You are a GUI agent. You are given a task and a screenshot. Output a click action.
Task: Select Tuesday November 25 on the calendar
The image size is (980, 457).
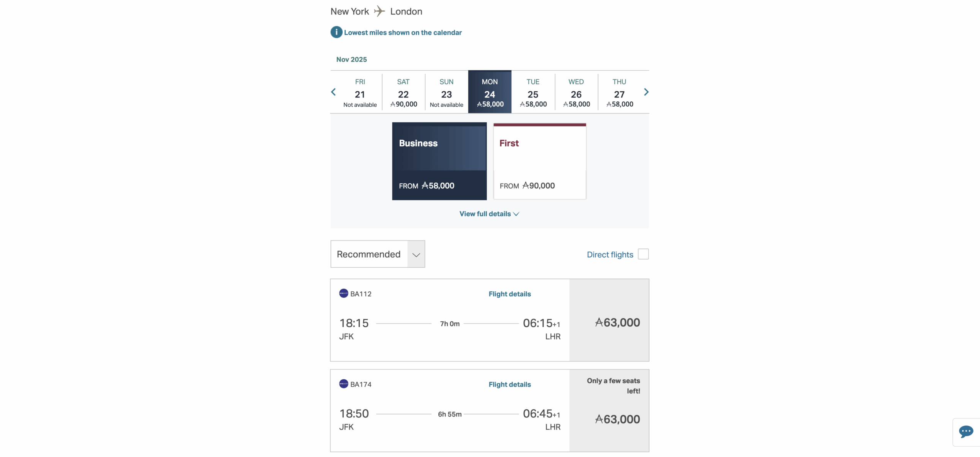(532, 92)
